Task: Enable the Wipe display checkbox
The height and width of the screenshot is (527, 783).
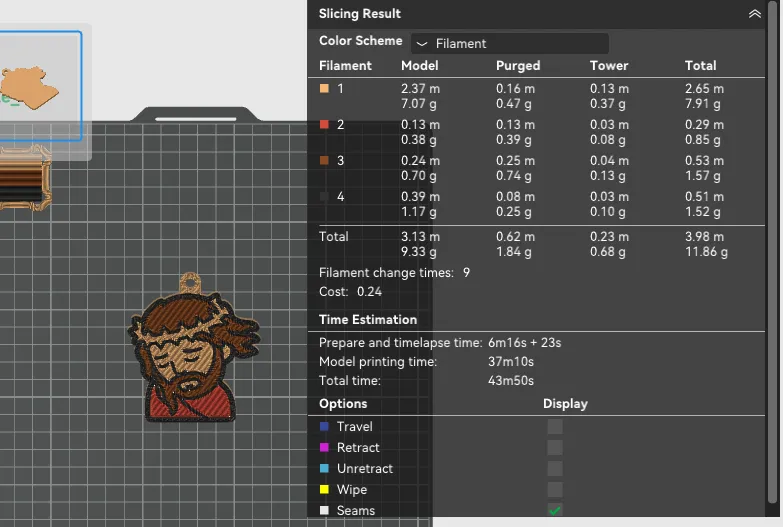Action: (x=555, y=490)
